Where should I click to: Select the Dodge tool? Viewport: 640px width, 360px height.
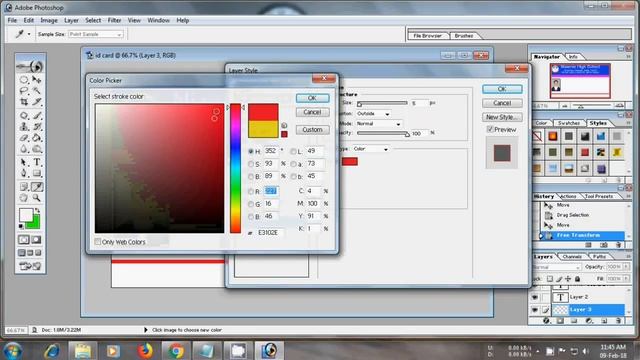coord(36,149)
